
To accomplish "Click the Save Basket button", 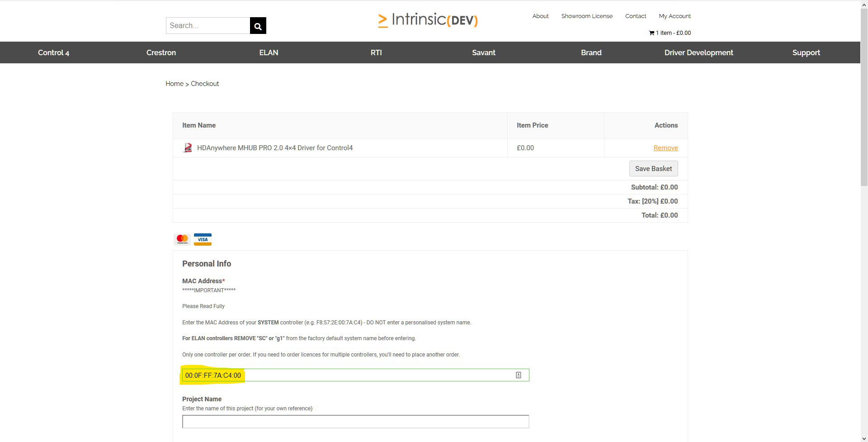I will click(653, 169).
